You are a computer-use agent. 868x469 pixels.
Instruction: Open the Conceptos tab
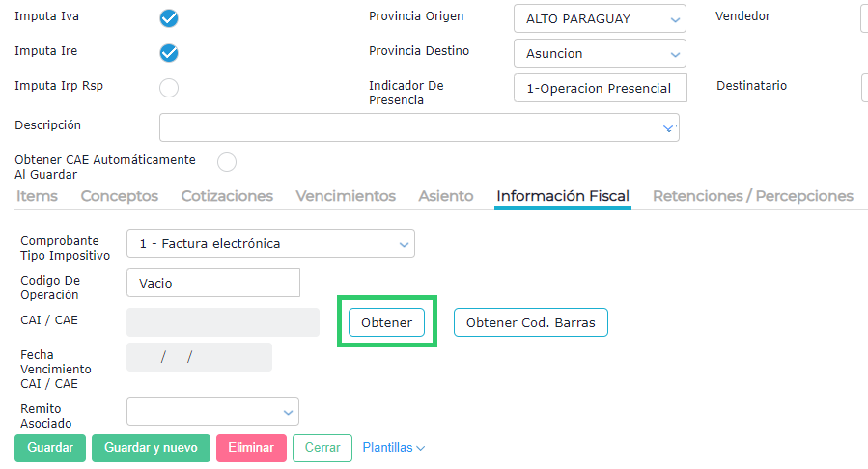click(x=120, y=196)
